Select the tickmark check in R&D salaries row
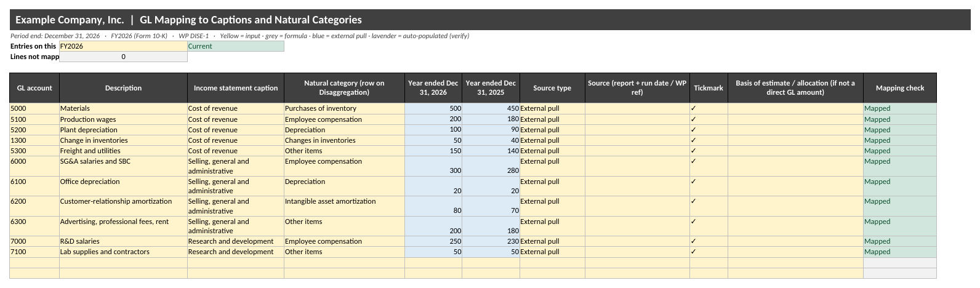This screenshot has width=980, height=288. coord(709,241)
